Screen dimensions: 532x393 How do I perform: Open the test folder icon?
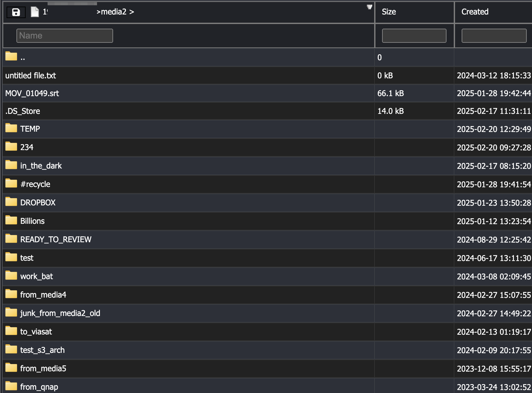[11, 257]
